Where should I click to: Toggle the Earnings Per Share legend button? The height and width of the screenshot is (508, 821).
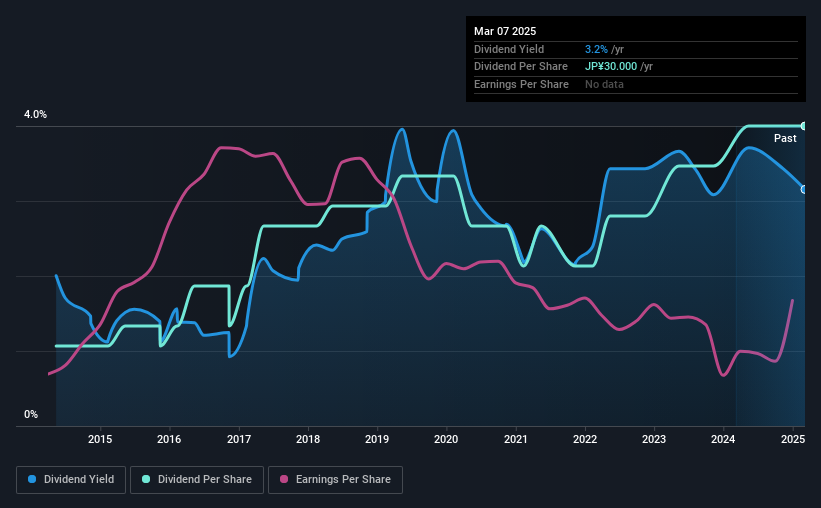[335, 480]
